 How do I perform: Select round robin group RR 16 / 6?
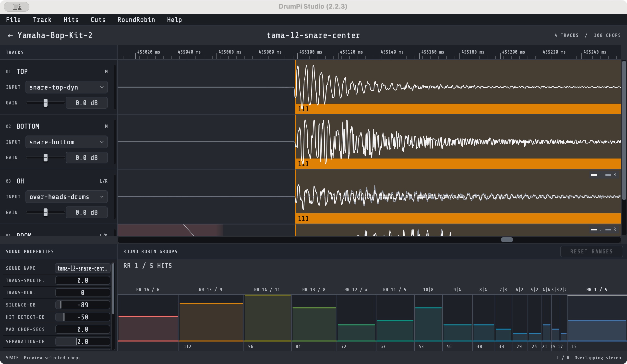tap(148, 318)
